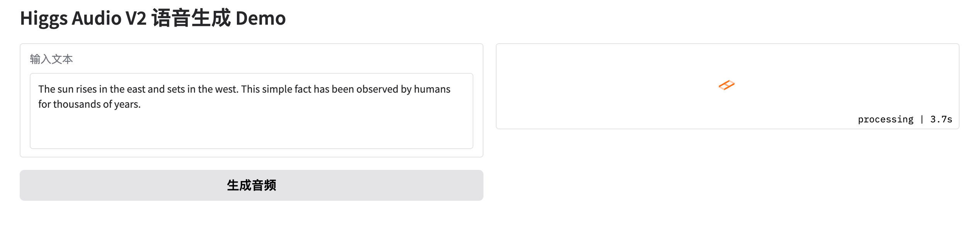This screenshot has width=980, height=227.
Task: Click the vertical bar separator in status
Action: click(922, 119)
